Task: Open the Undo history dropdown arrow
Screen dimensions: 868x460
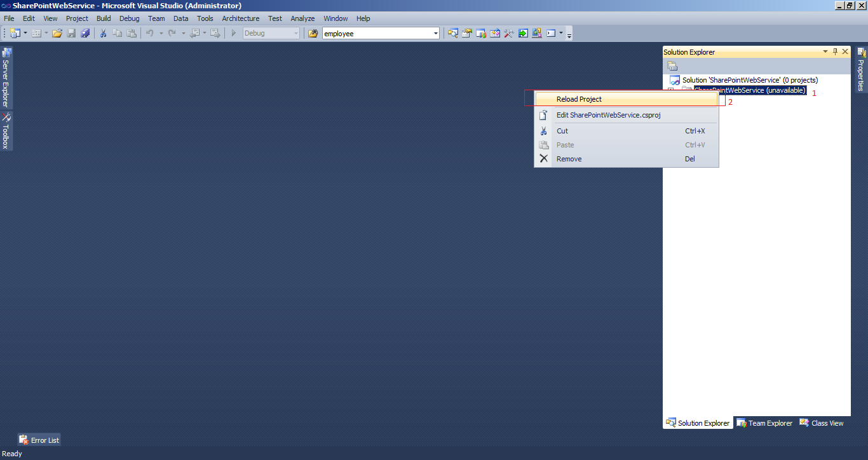Action: 161,33
